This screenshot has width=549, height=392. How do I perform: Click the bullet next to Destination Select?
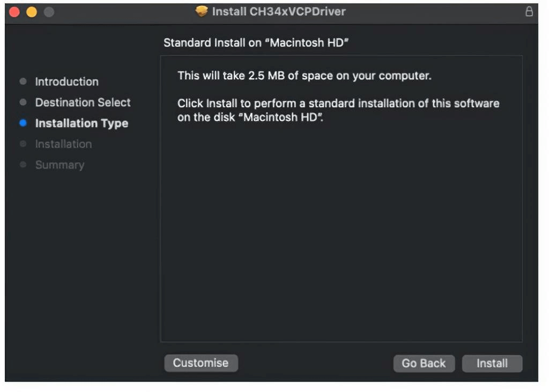tap(23, 102)
